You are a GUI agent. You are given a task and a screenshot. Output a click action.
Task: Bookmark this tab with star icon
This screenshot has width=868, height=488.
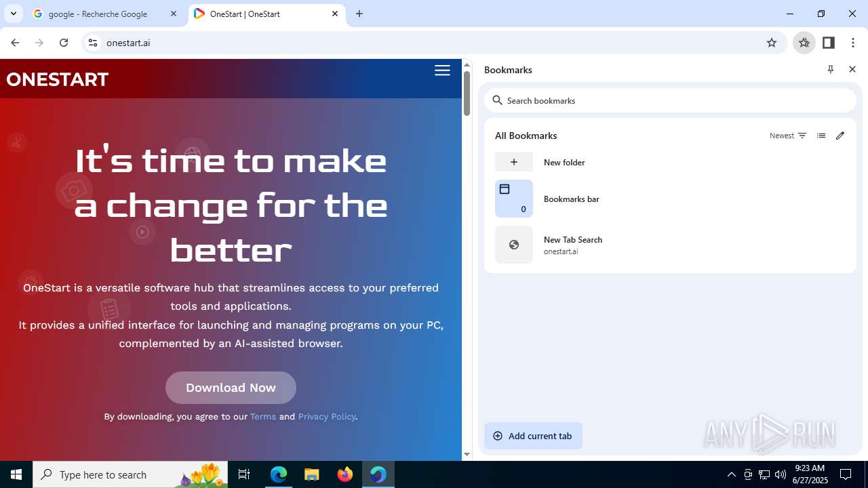[x=772, y=43]
